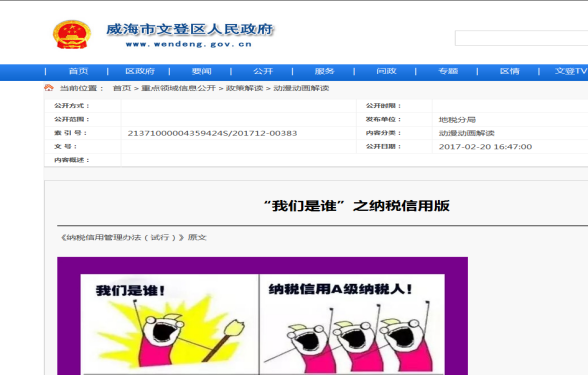Open 纳税信用管理办法（试行）原文 link
588x375 pixels.
[134, 237]
